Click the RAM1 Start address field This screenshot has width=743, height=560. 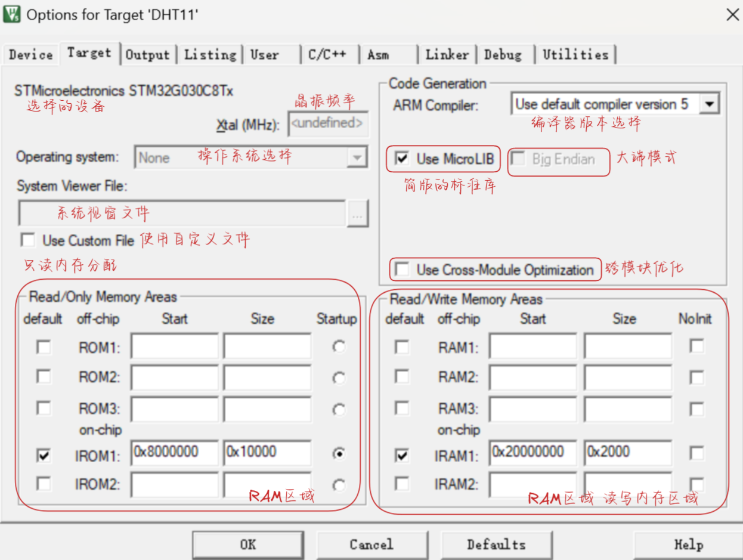coord(533,346)
